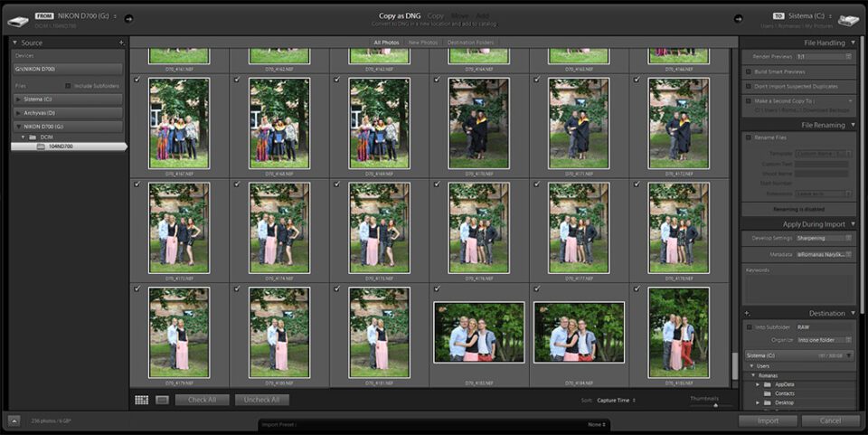Click the plus icon in Destination panel header
The height and width of the screenshot is (435, 868).
[748, 313]
